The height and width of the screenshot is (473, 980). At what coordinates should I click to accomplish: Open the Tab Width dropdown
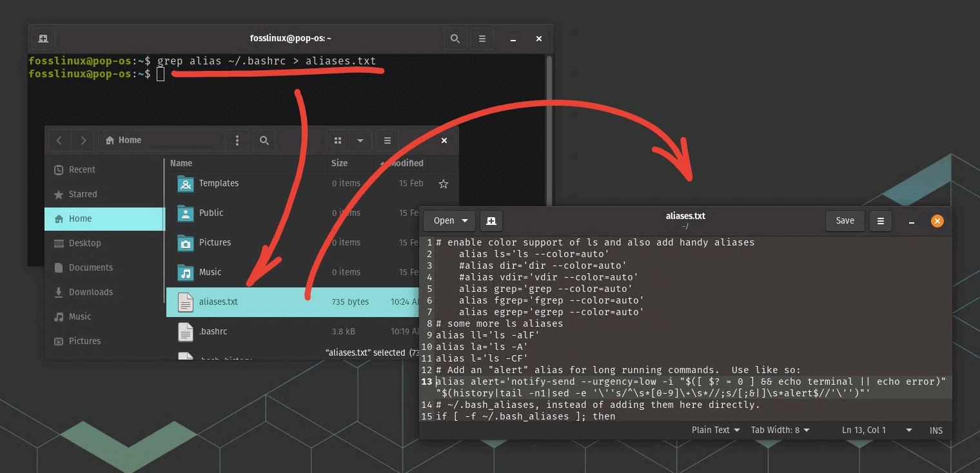point(780,430)
